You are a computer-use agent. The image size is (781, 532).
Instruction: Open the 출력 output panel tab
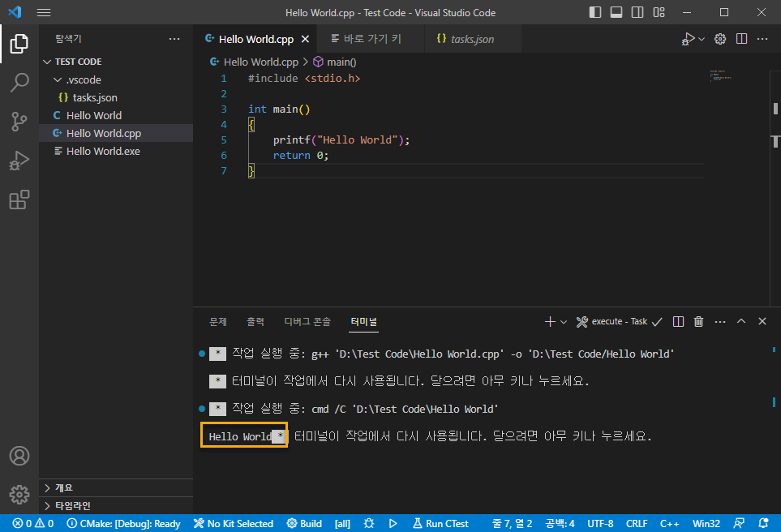(255, 322)
